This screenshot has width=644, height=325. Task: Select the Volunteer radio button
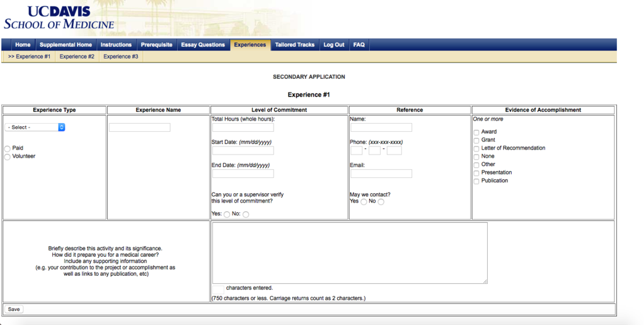pos(8,157)
